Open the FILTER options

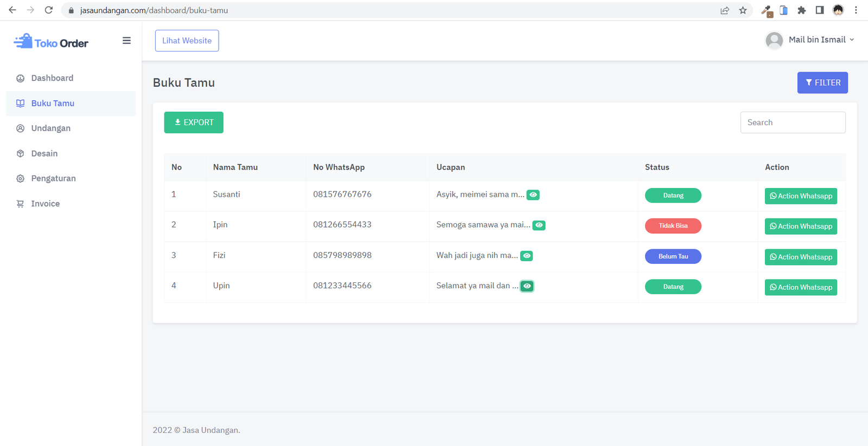[x=822, y=83]
